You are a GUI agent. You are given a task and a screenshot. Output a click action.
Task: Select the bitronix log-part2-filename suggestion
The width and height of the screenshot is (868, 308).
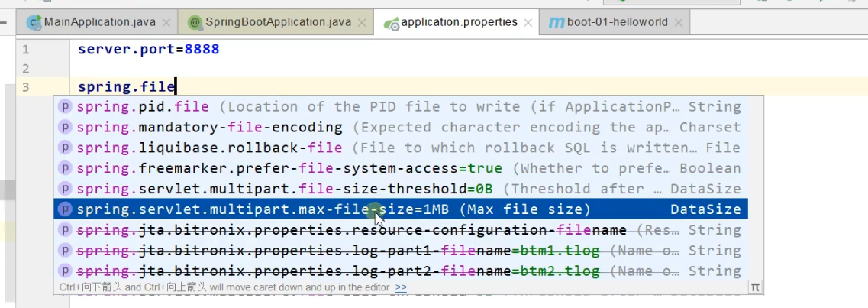[x=401, y=271]
